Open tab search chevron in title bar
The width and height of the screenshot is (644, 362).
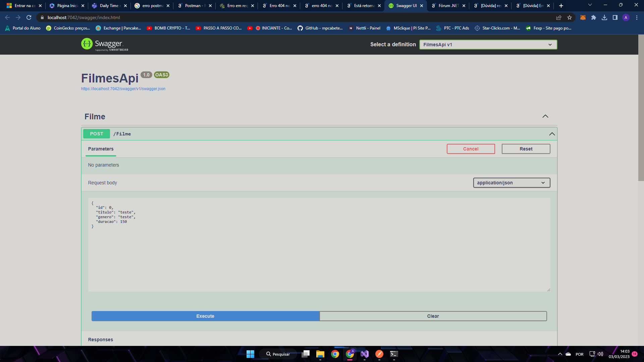coord(590,5)
